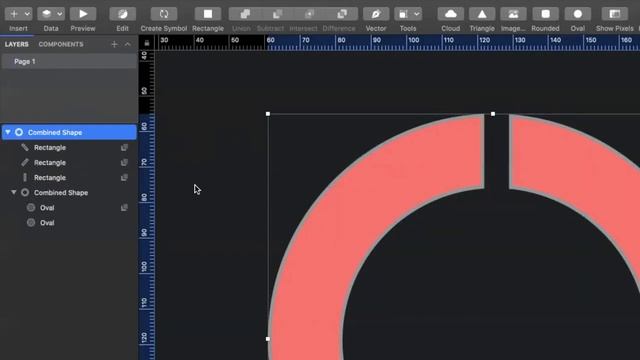Open the Tools dropdown arrow
This screenshot has height=360, width=640.
point(417,14)
